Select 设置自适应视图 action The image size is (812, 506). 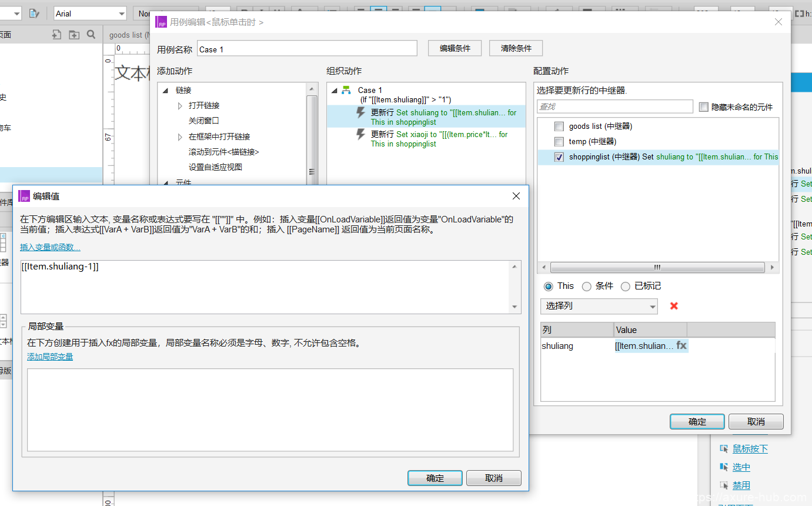point(215,167)
